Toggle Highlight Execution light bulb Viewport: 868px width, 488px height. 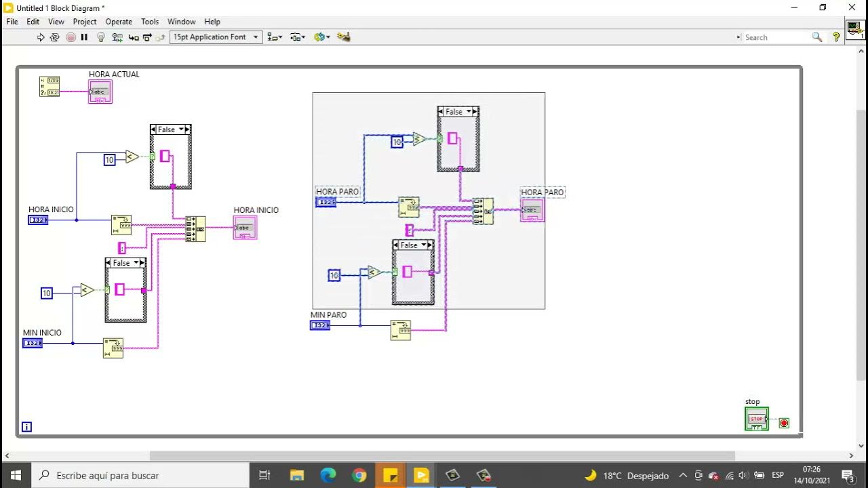pos(101,37)
